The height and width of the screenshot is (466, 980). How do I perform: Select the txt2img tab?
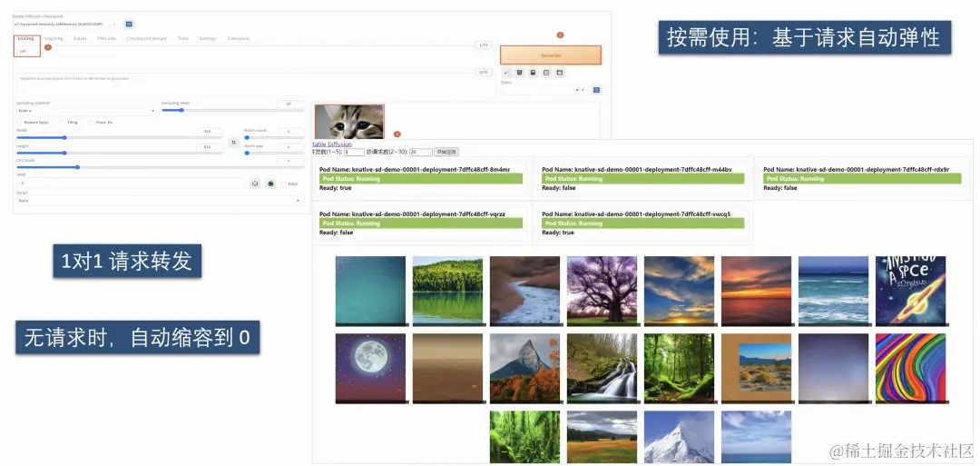click(25, 38)
